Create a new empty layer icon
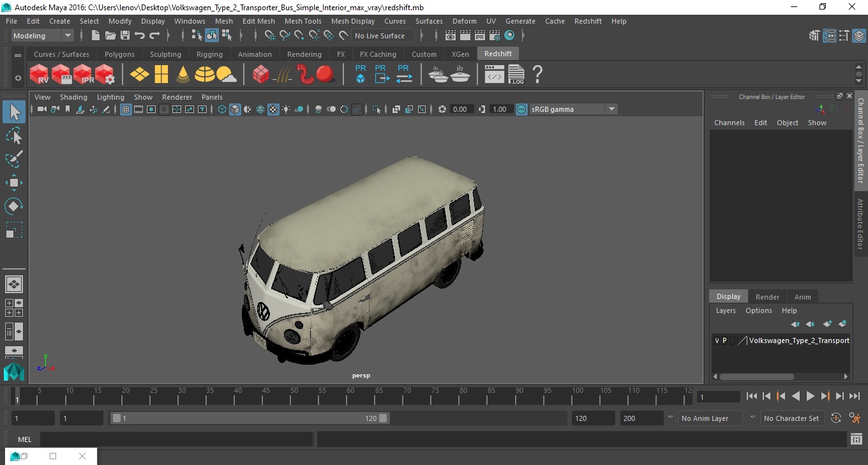Screen dimensions: 868x465 pos(827,324)
